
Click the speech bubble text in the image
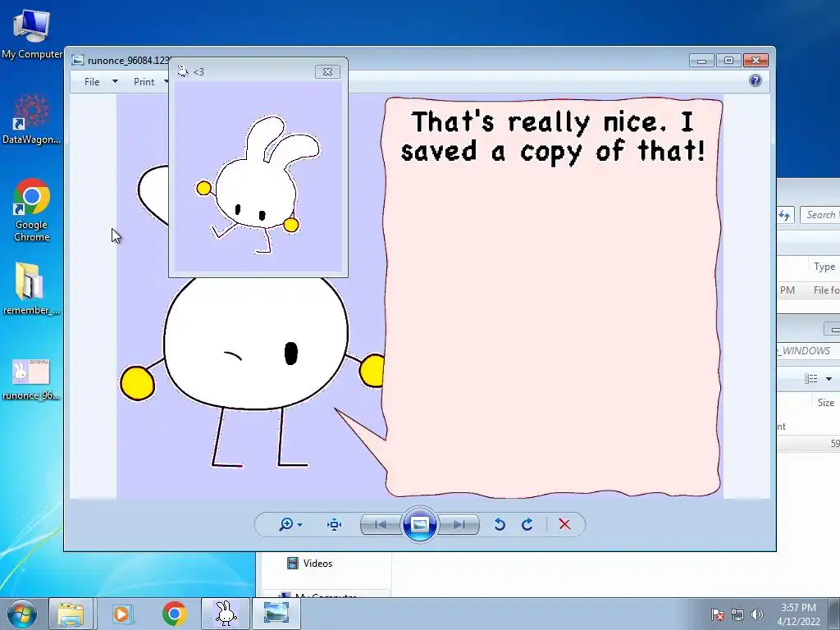pyautogui.click(x=552, y=137)
